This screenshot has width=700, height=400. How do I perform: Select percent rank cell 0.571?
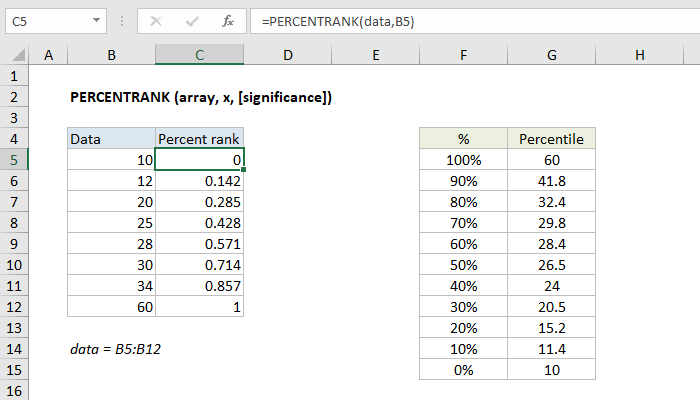[x=200, y=244]
